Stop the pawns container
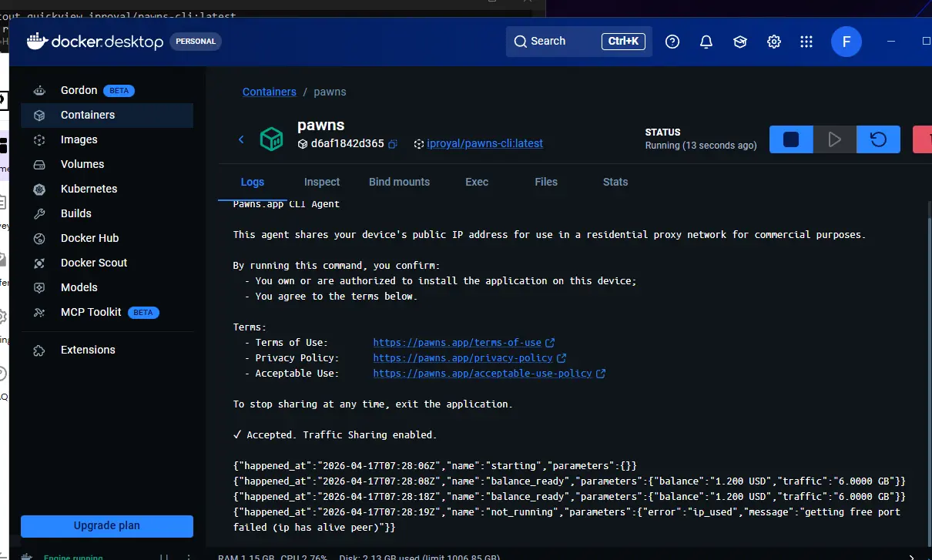The image size is (932, 560). pyautogui.click(x=791, y=139)
